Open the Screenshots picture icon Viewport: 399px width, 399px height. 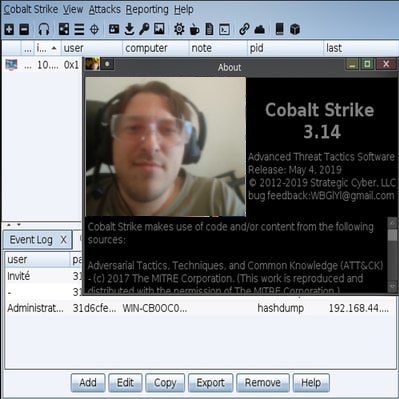(x=159, y=29)
